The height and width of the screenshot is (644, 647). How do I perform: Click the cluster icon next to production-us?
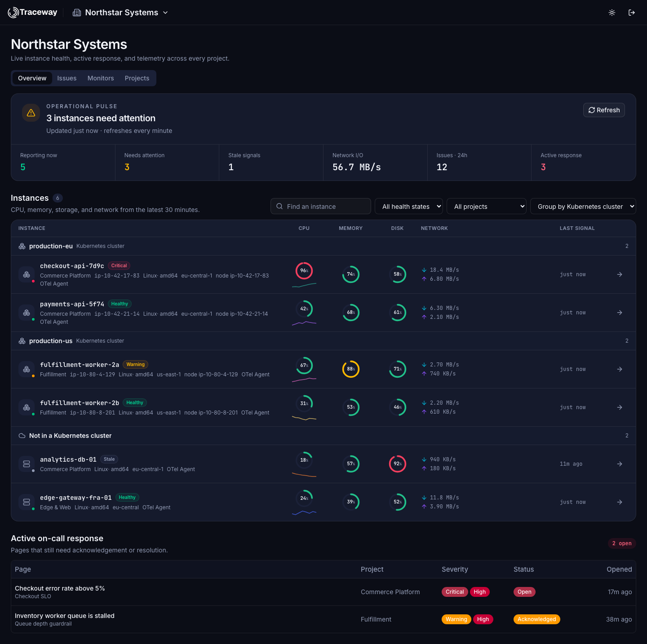(22, 341)
